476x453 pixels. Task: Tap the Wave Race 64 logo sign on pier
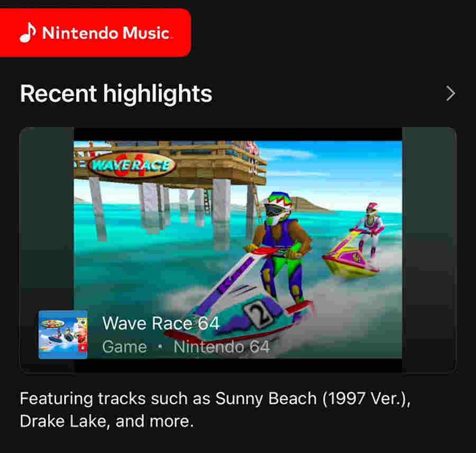pyautogui.click(x=132, y=166)
